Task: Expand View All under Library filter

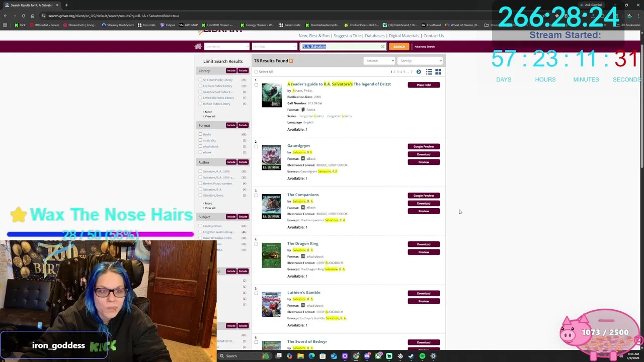Action: [210, 116]
